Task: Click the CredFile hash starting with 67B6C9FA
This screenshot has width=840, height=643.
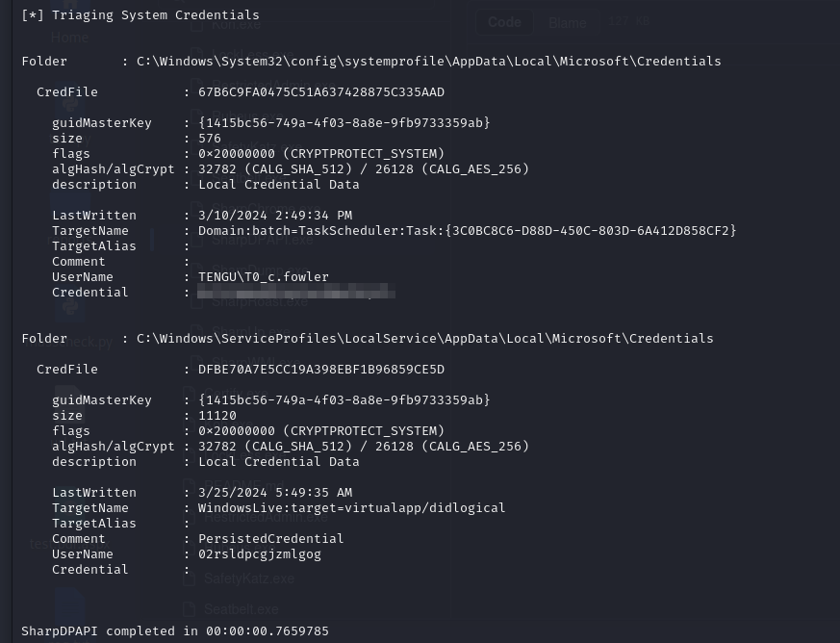Action: point(320,92)
